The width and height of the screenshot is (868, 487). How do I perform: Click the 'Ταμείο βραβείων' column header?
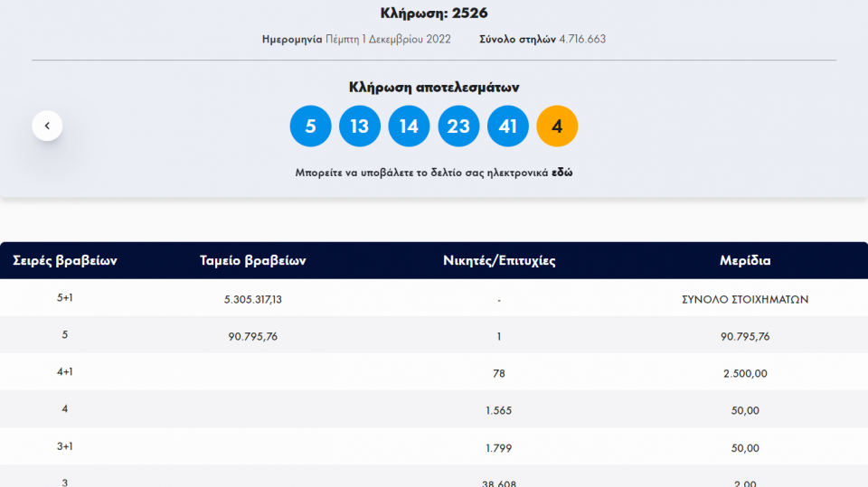tap(253, 261)
